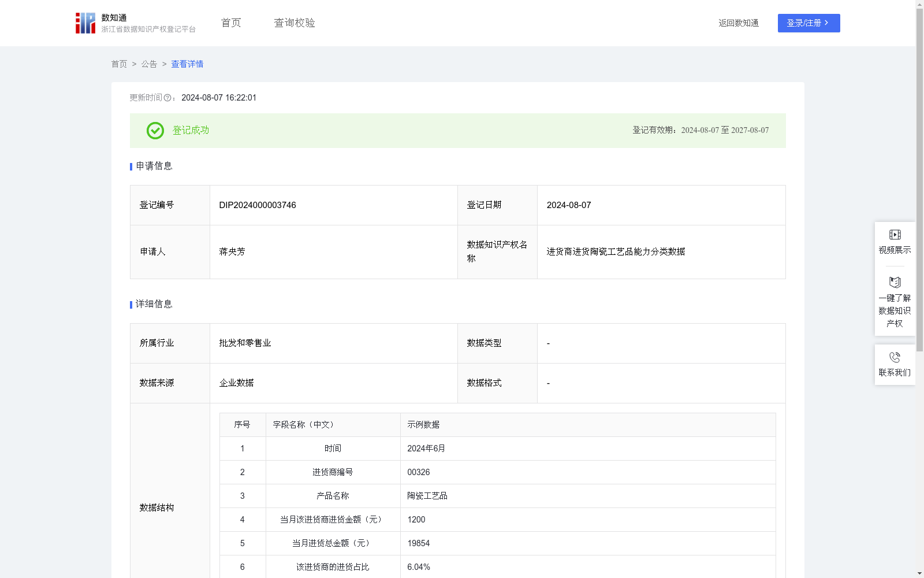Click field name 时间 in row 1
Viewport: 924px width, 578px height.
pyautogui.click(x=333, y=449)
